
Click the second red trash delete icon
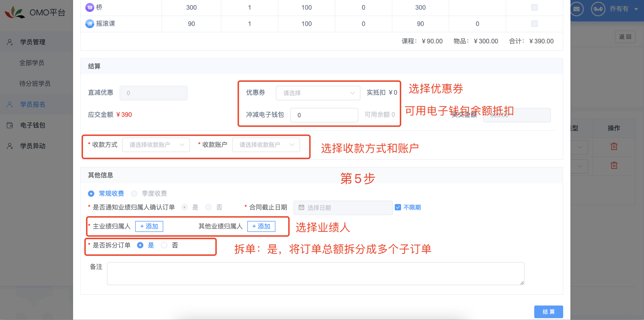[614, 165]
